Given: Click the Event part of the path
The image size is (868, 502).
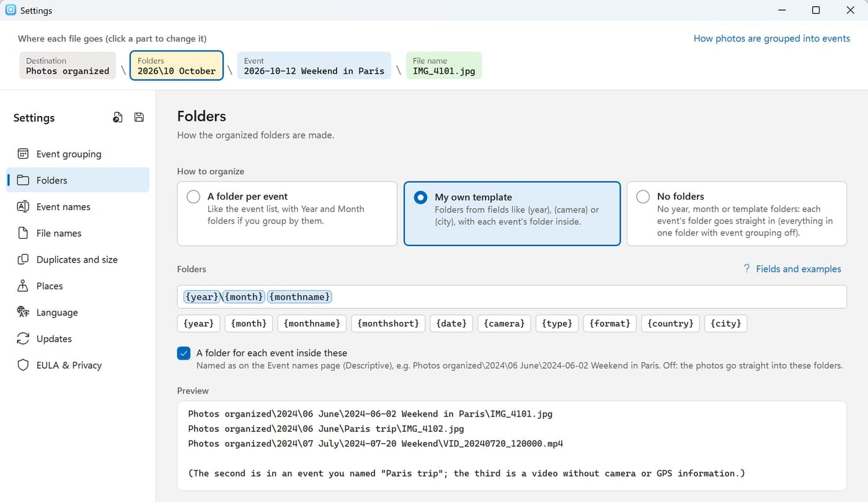Looking at the screenshot, I should click(314, 66).
